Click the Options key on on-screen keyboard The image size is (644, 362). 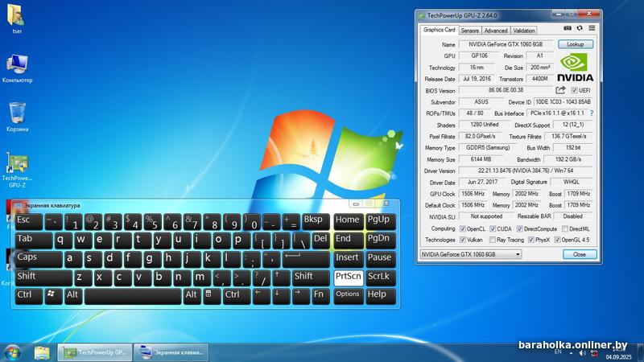348,294
